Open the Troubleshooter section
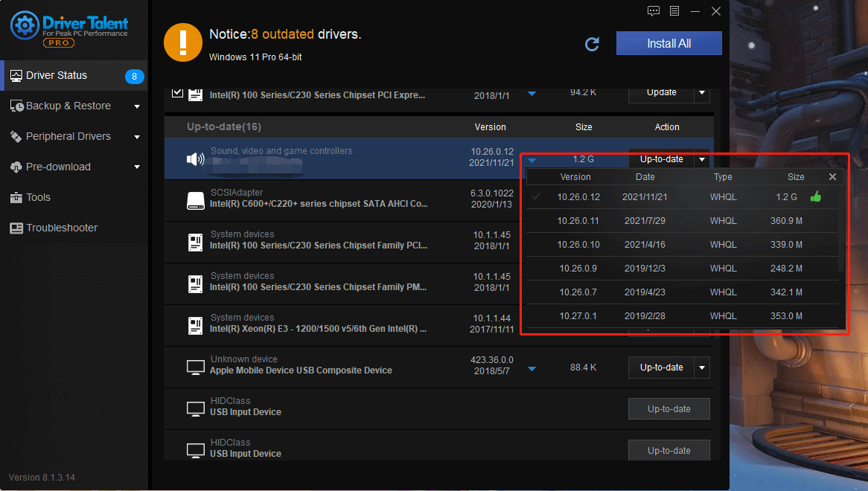This screenshot has height=491, width=868. pos(74,228)
